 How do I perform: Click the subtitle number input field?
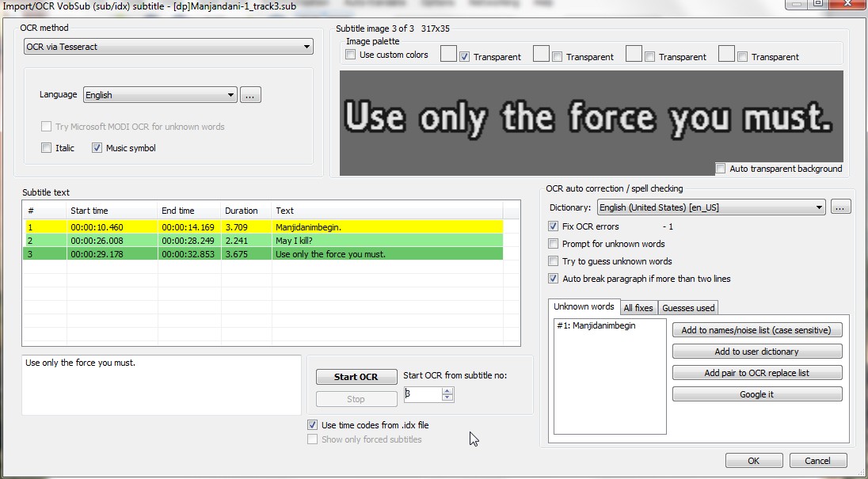422,394
